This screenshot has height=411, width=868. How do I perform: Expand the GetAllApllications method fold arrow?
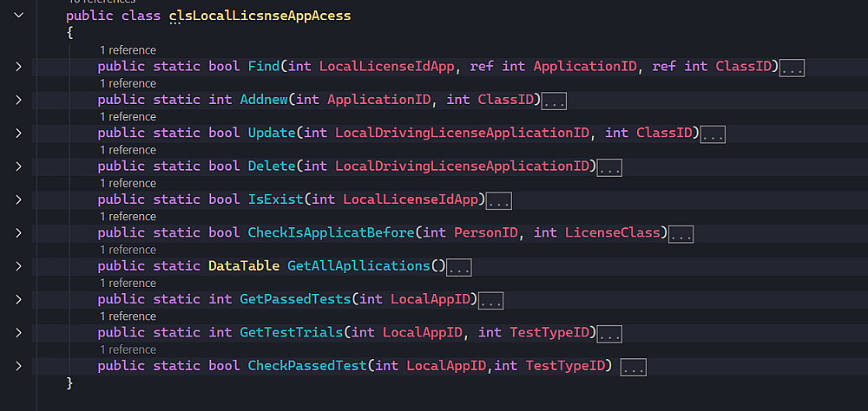[18, 266]
